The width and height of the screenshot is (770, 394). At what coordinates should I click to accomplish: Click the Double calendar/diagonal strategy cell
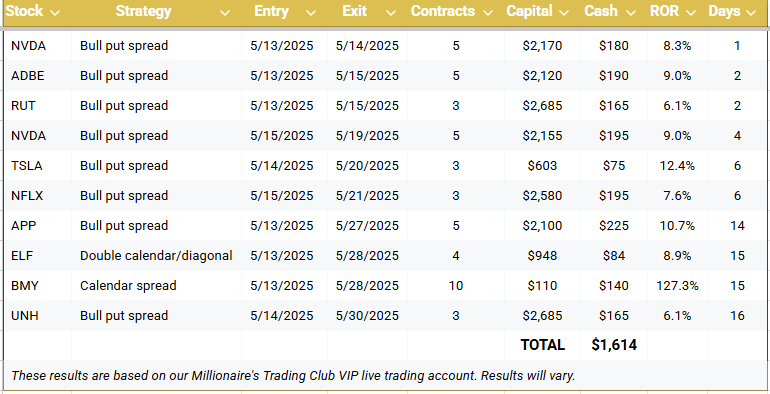click(x=156, y=255)
